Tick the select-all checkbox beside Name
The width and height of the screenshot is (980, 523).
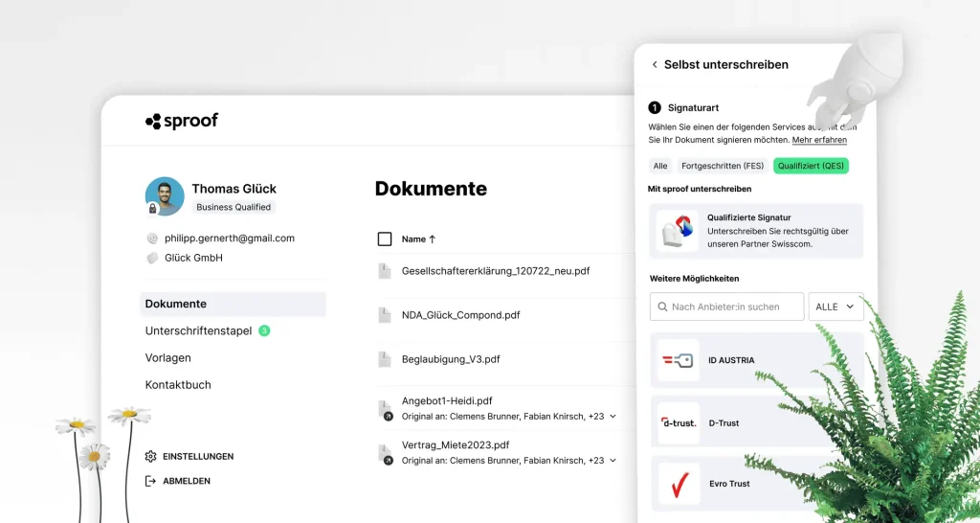(385, 239)
